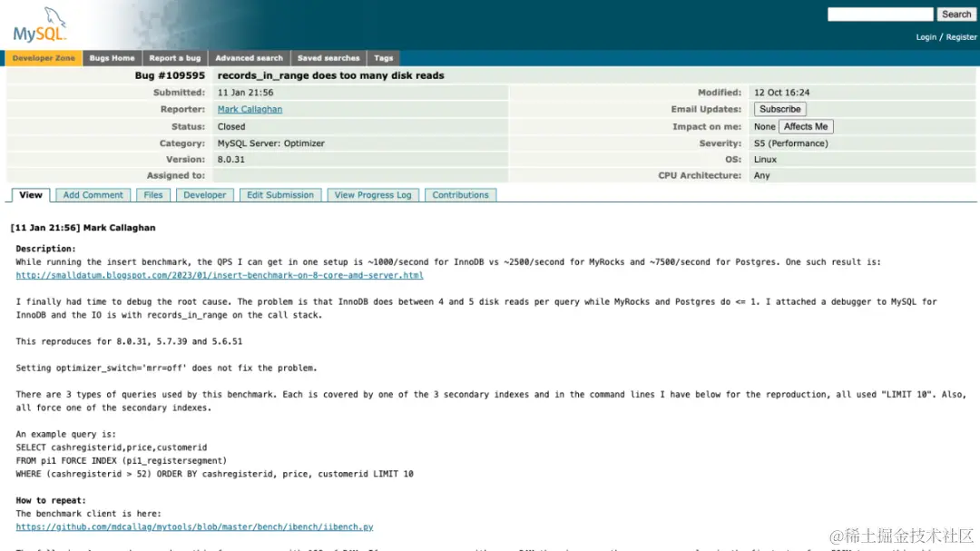Viewport: 980px width, 551px height.
Task: Switch to the Developer tab
Action: pos(204,195)
